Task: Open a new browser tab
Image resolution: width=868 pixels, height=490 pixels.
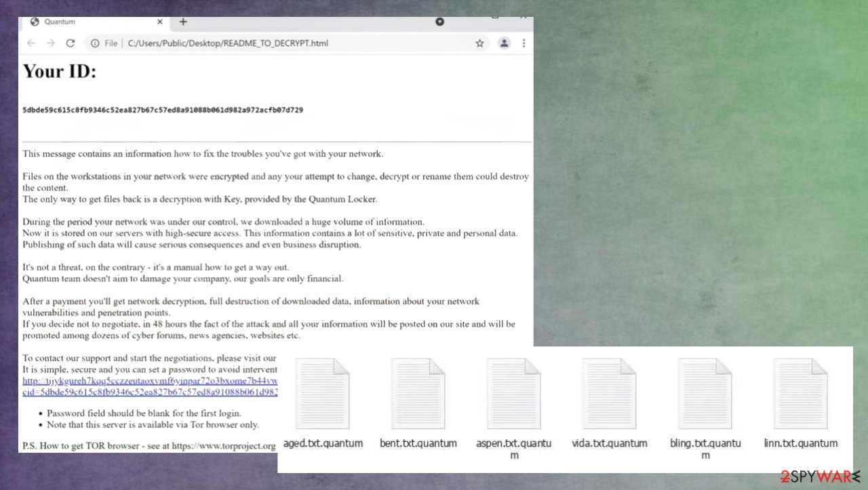Action: click(183, 22)
